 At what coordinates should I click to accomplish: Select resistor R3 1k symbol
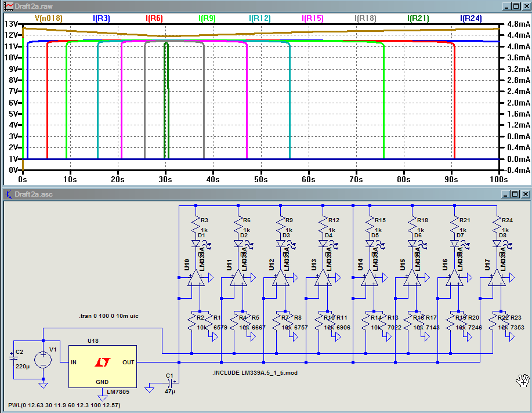[x=196, y=224]
